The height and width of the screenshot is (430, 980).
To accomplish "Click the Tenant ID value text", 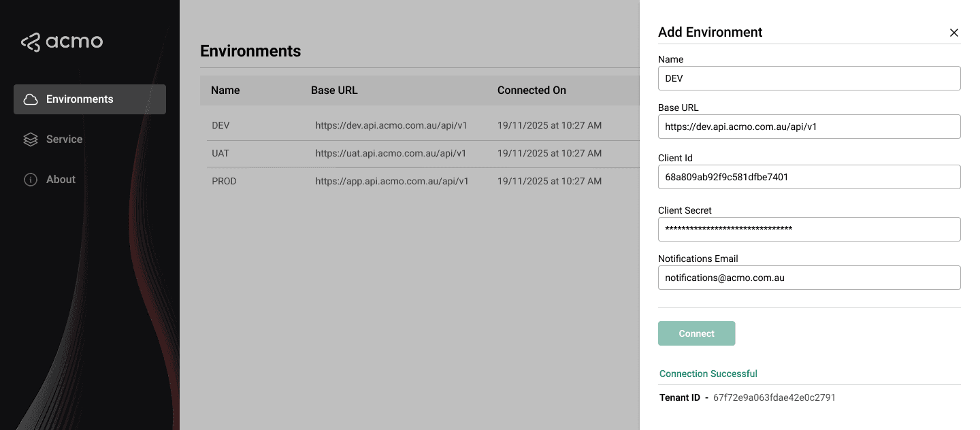I will [x=773, y=397].
